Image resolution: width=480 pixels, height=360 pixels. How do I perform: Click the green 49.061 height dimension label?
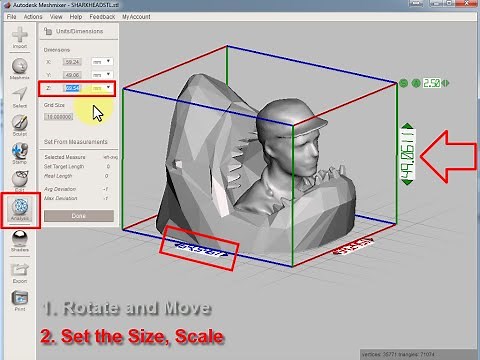point(407,154)
